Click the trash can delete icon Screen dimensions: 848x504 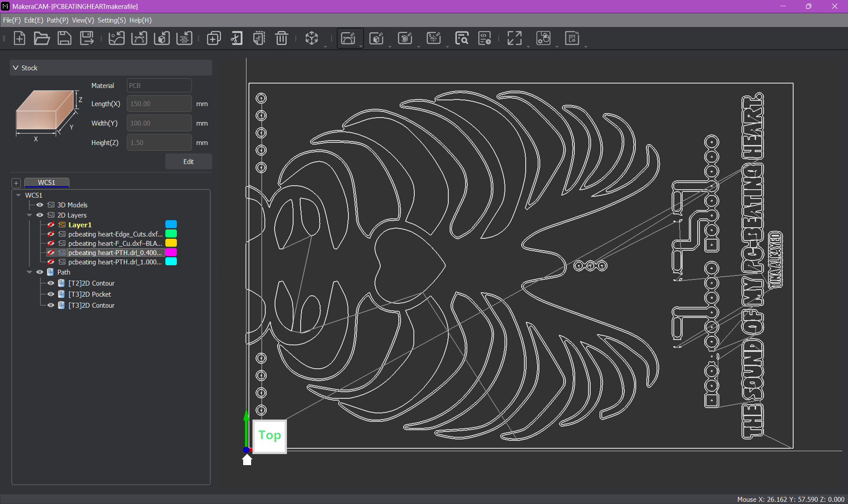pos(281,38)
